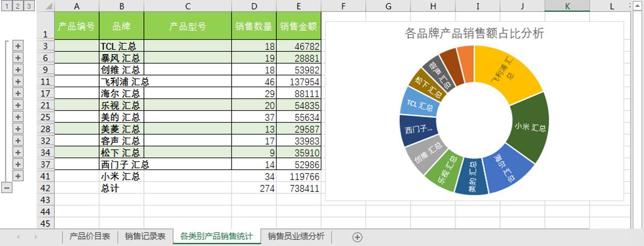Click the 产品型号 header cell
This screenshot has width=644, height=246.
point(187,26)
